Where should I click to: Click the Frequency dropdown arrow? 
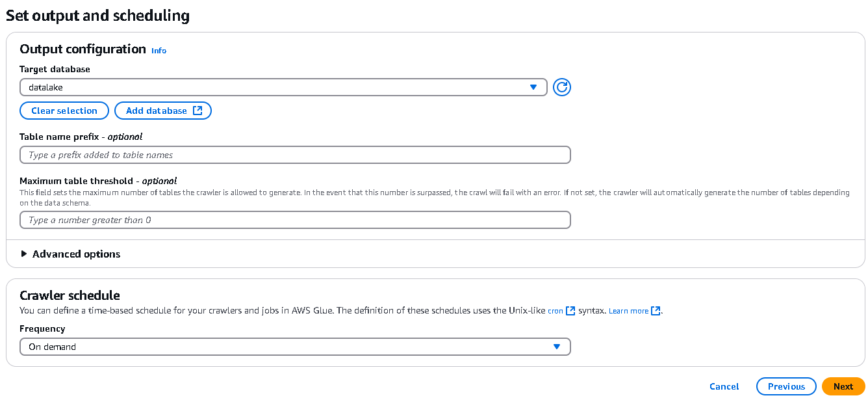557,347
